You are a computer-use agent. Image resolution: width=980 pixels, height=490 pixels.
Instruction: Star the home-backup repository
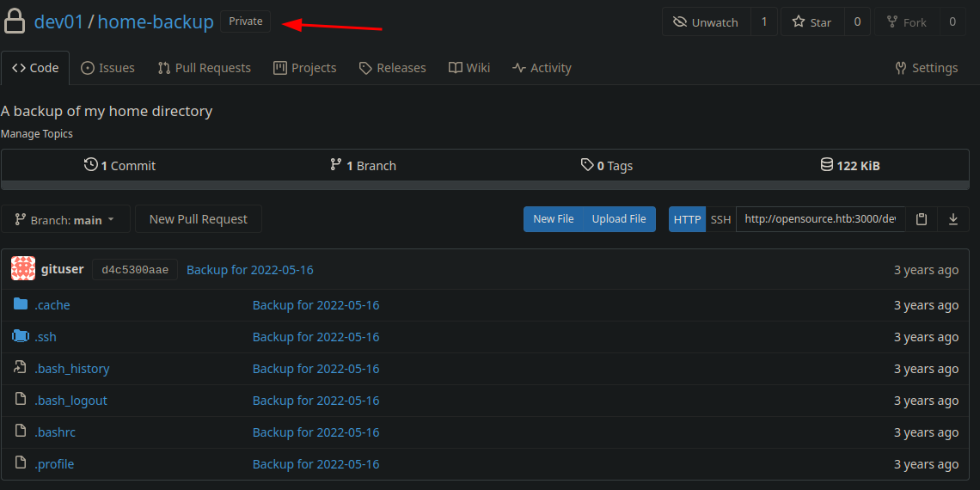[x=812, y=21]
